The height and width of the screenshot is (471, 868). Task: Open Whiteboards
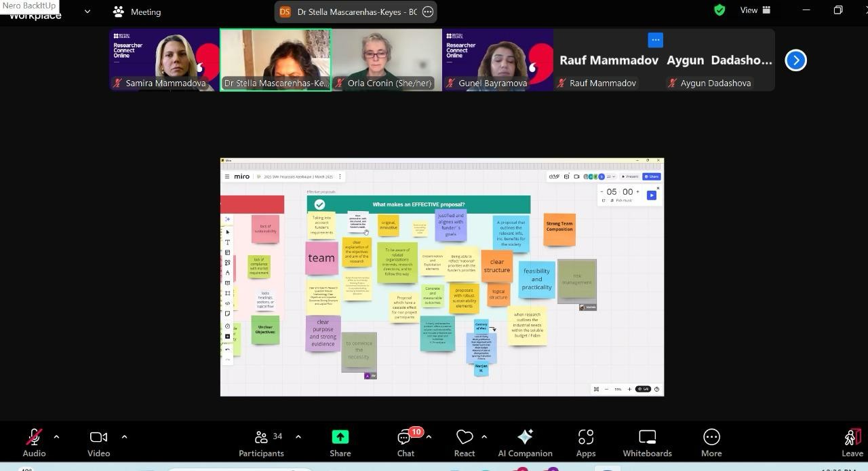click(x=647, y=442)
